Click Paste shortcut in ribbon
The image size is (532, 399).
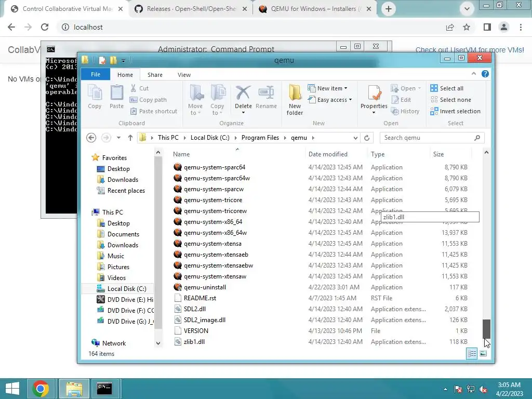[154, 111]
